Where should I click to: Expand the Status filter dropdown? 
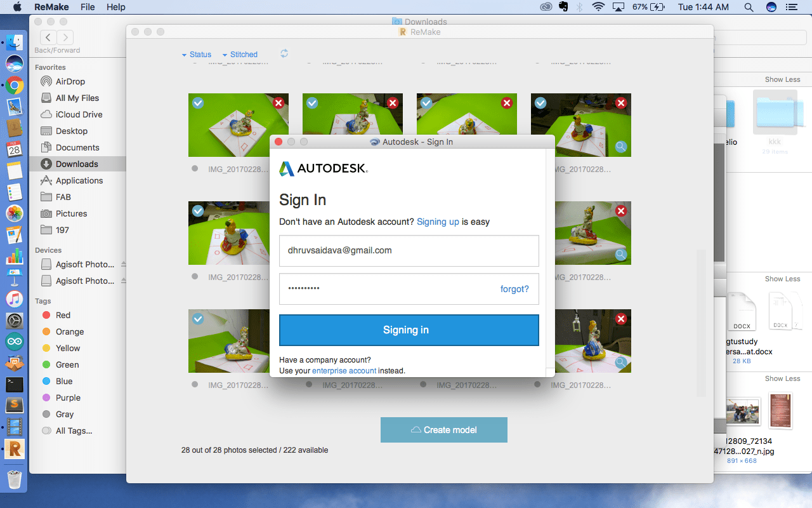[x=197, y=55]
